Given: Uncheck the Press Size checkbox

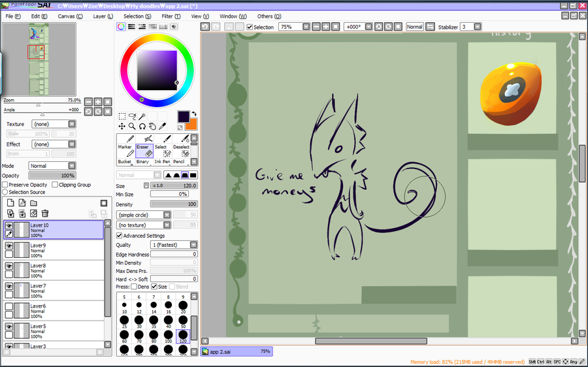Looking at the screenshot, I should click(154, 287).
